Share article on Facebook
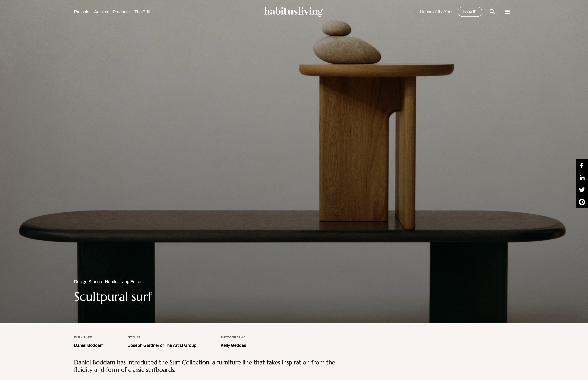The width and height of the screenshot is (588, 380). pyautogui.click(x=582, y=166)
